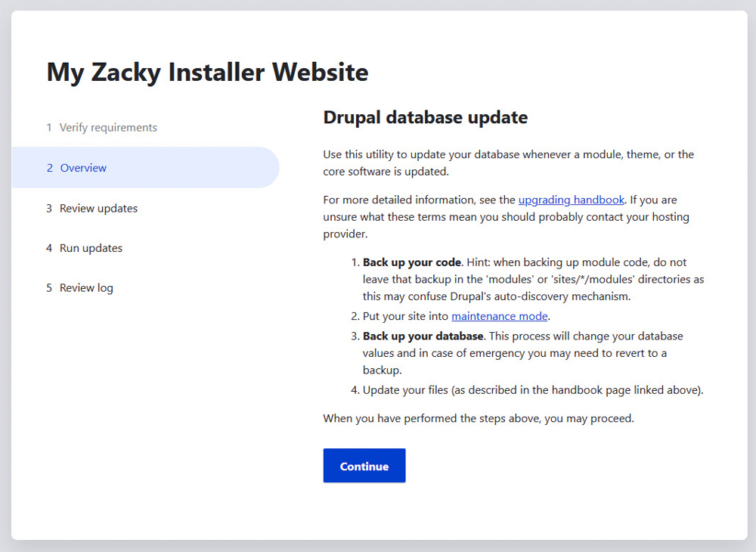Viewport: 756px width, 552px height.
Task: Select the Overview step in sidebar
Action: tap(83, 168)
